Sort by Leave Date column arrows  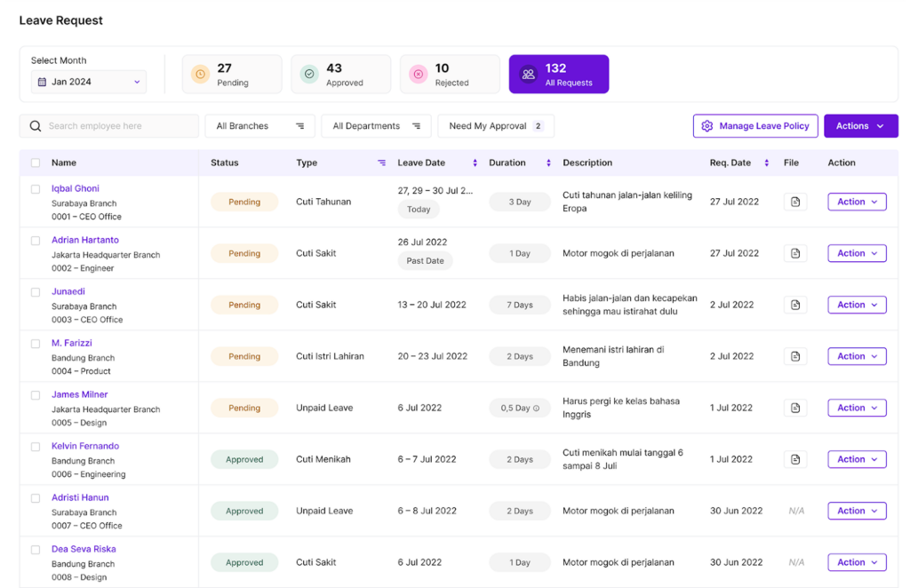[475, 163]
